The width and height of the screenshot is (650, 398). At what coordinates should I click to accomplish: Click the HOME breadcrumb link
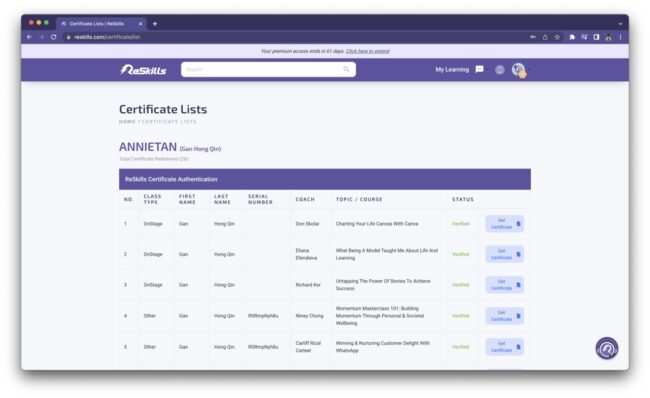pos(127,121)
